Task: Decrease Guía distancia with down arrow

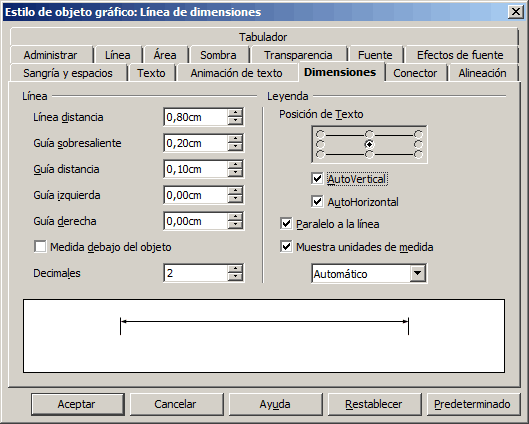Action: point(235,172)
